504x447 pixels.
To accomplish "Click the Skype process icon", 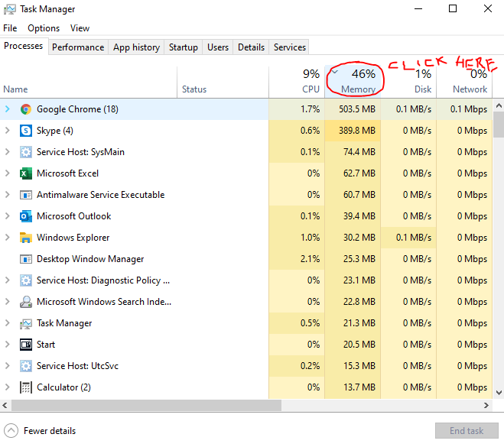I will pyautogui.click(x=26, y=131).
